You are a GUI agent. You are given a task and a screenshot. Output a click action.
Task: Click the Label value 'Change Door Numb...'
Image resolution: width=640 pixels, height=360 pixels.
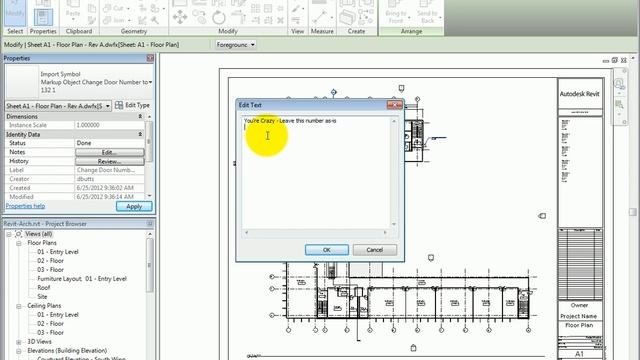tap(109, 170)
